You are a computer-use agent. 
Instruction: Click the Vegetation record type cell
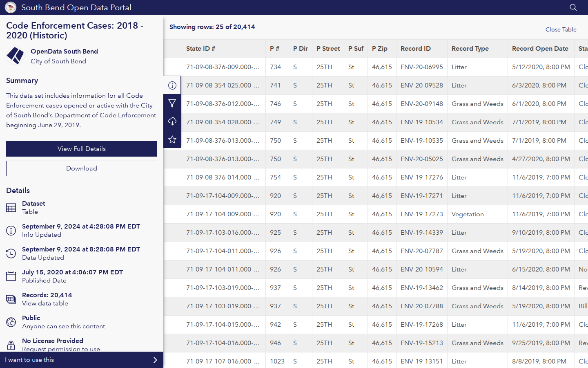pyautogui.click(x=477, y=214)
